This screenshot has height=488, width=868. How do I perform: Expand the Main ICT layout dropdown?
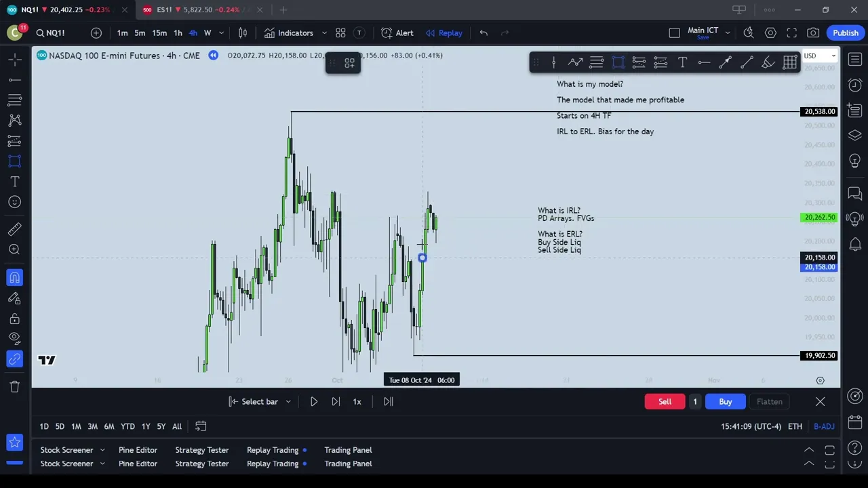[x=728, y=33]
